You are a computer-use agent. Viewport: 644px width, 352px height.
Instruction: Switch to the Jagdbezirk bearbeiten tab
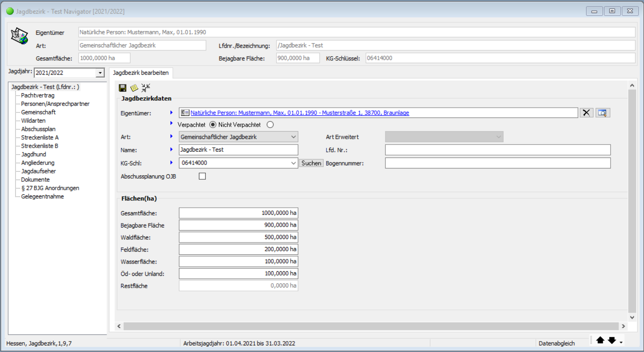tap(141, 73)
